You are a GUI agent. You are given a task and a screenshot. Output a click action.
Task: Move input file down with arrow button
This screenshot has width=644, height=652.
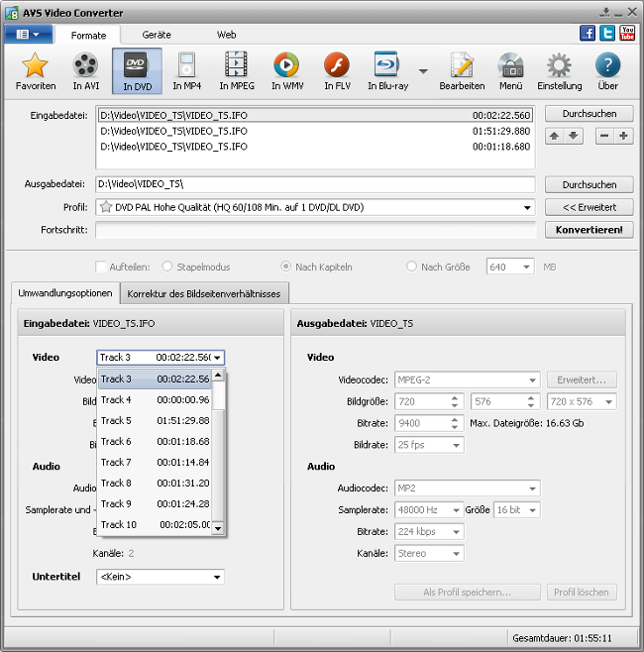[x=574, y=136]
